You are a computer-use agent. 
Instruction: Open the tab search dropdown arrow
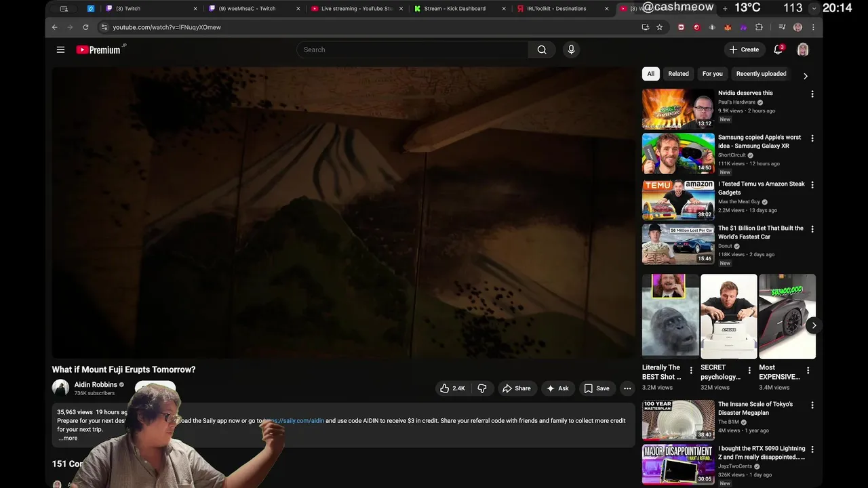point(814,9)
